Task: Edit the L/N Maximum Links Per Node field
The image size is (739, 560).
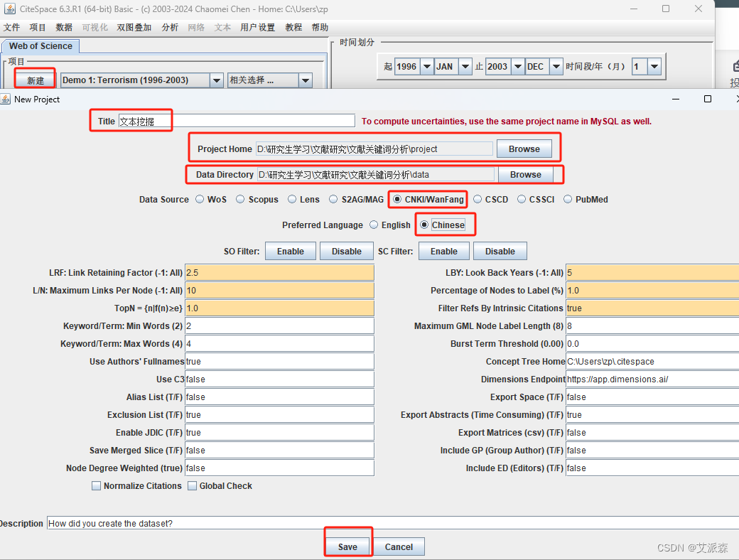Action: 279,291
